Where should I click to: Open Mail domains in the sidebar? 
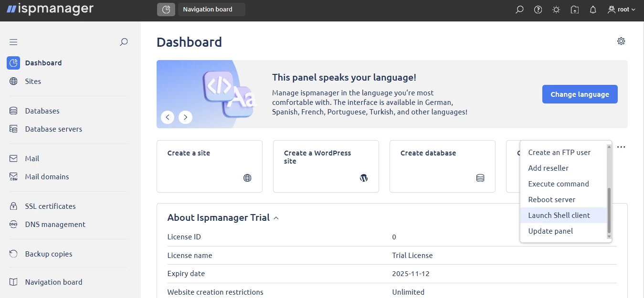click(x=48, y=176)
